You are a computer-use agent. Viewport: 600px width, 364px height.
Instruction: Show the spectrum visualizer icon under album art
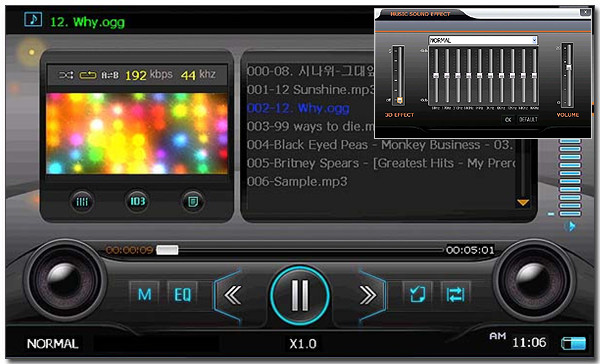click(82, 201)
